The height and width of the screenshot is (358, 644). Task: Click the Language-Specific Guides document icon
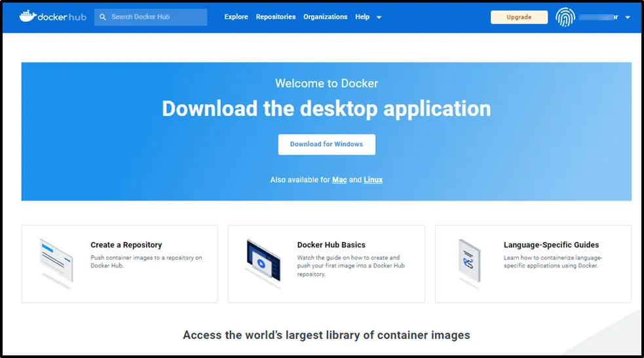(469, 261)
